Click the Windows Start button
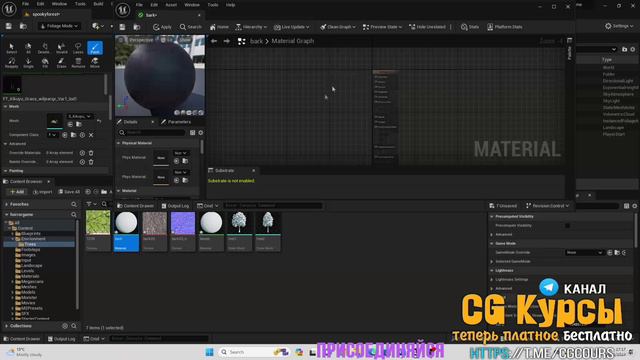The height and width of the screenshot is (360, 640). 209,352
